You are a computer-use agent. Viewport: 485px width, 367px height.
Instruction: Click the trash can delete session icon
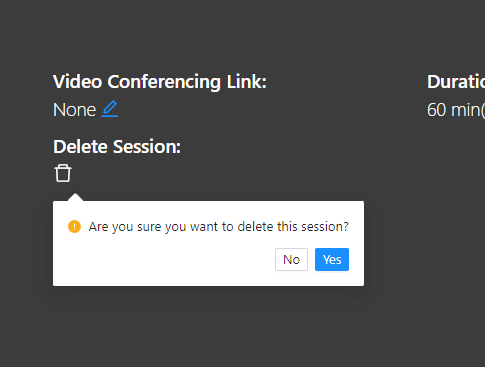coord(63,173)
